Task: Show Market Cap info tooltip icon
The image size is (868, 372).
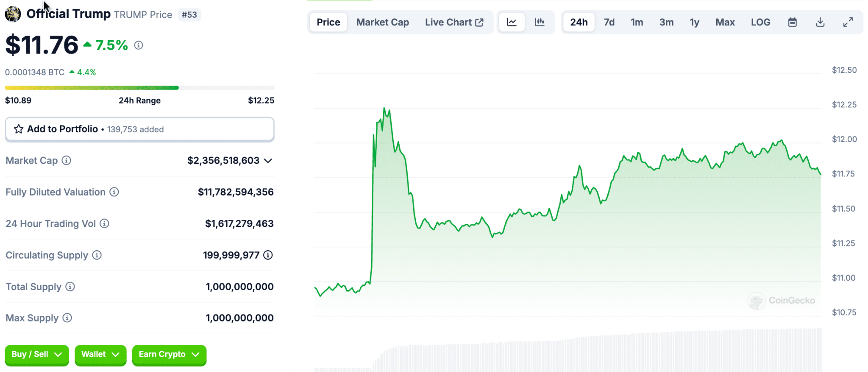Action: tap(67, 160)
